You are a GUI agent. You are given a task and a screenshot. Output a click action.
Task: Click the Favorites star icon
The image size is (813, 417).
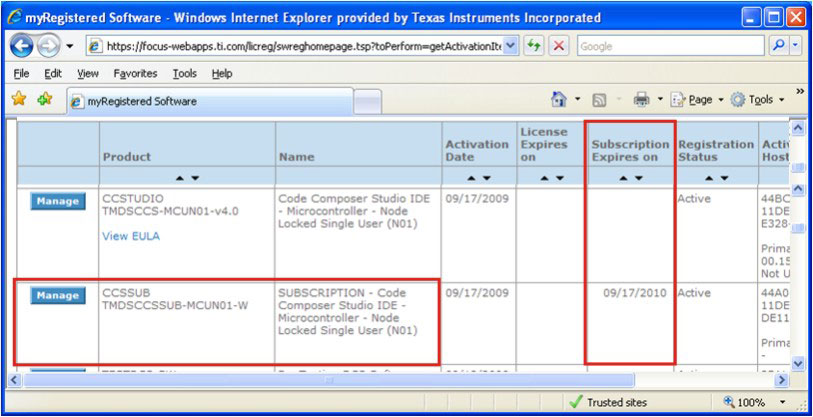click(x=18, y=100)
